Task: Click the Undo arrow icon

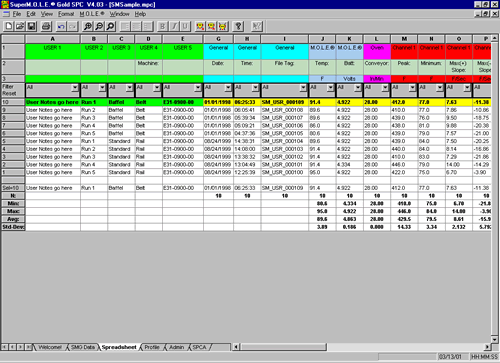Action: tap(61, 26)
